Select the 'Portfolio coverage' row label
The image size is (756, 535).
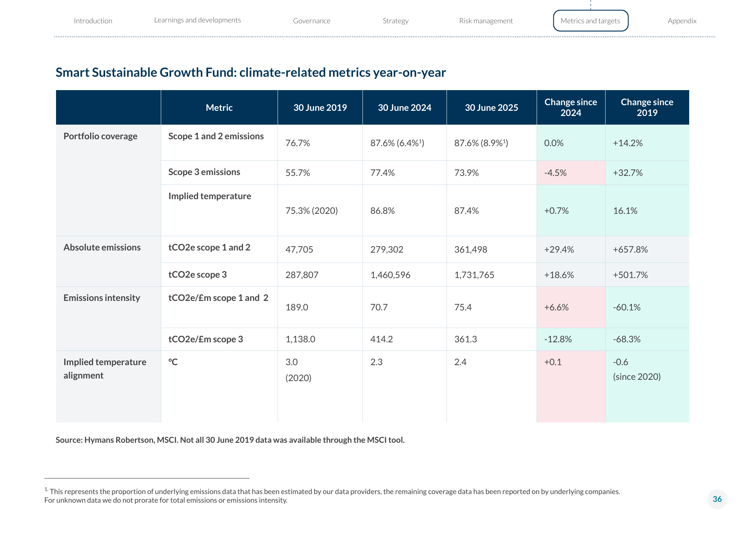pyautogui.click(x=100, y=136)
